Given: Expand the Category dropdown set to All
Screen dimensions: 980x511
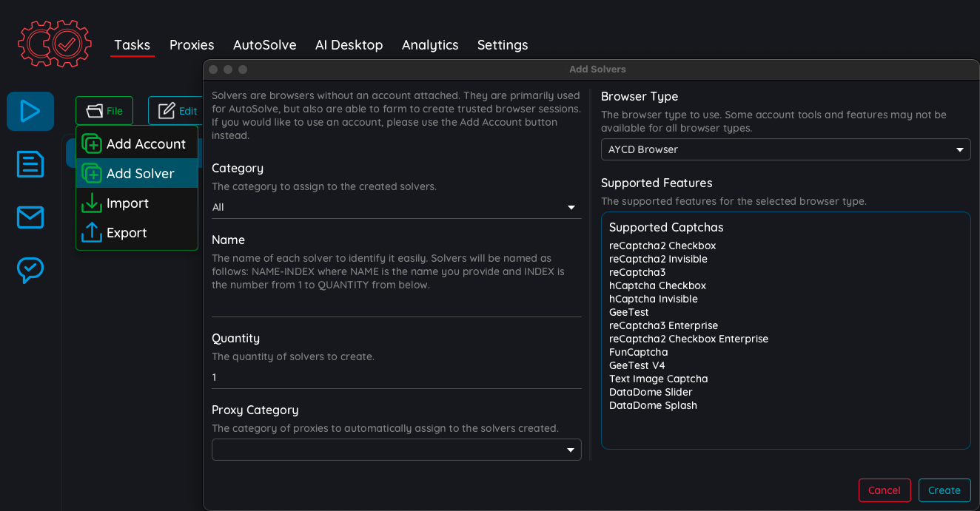Looking at the screenshot, I should click(x=396, y=207).
